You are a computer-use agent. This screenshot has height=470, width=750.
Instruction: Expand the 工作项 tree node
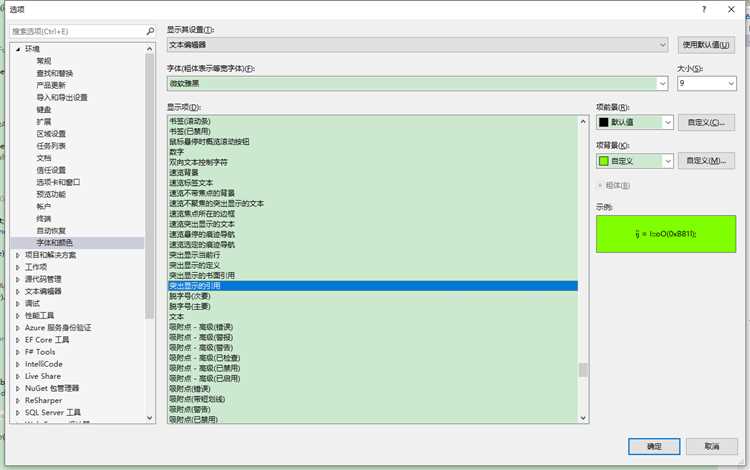click(18, 267)
